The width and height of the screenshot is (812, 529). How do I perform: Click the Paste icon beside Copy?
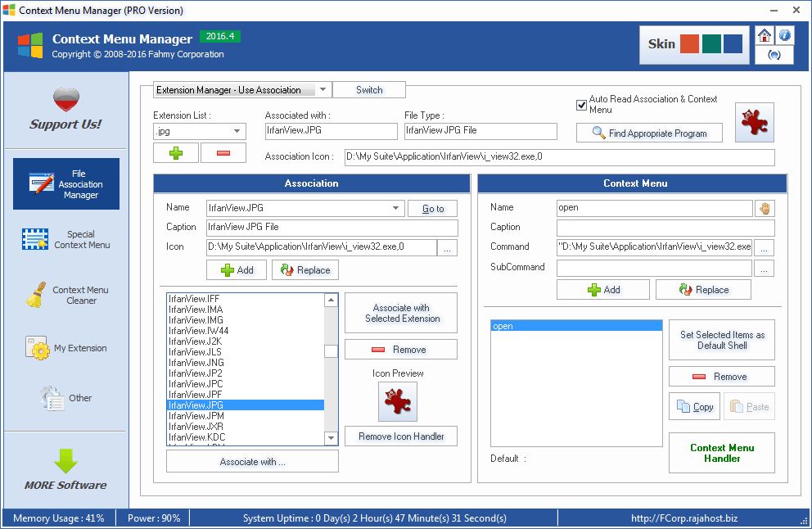749,406
